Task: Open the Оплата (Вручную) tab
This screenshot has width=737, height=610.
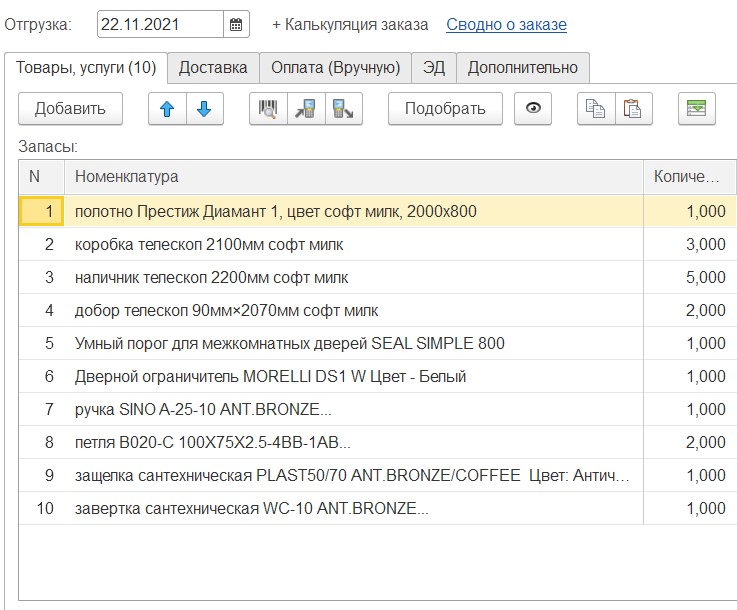Action: click(x=335, y=68)
